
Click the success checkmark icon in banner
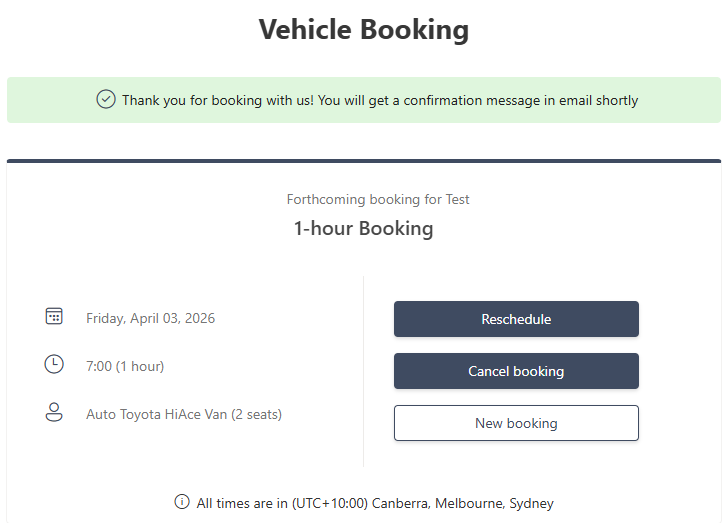(x=106, y=100)
